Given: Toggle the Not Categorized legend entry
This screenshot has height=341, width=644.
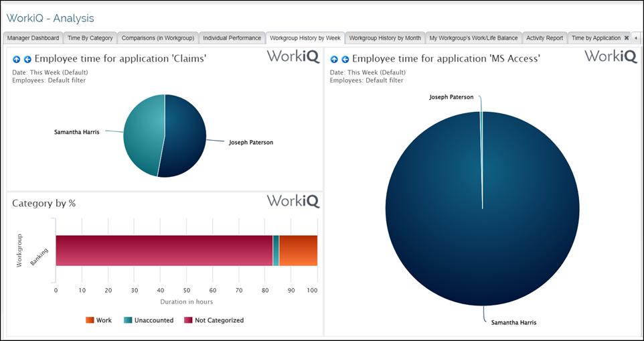Looking at the screenshot, I should point(214,320).
